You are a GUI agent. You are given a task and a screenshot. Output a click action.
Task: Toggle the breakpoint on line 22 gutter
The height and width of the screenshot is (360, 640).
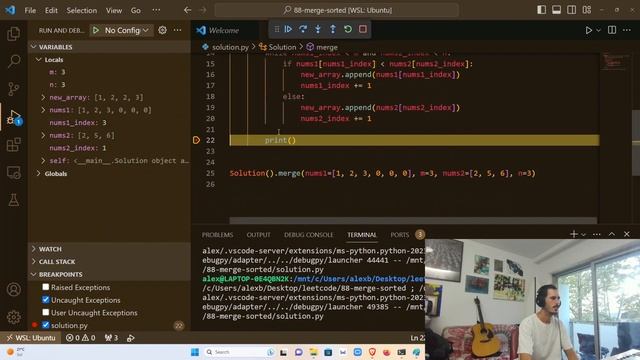[196, 140]
